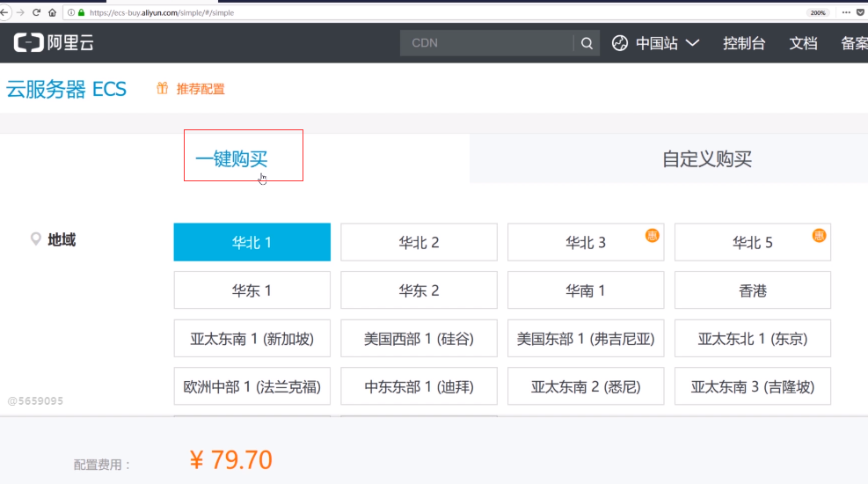Click the 推荐配置 link
The image size is (868, 484).
(x=201, y=89)
